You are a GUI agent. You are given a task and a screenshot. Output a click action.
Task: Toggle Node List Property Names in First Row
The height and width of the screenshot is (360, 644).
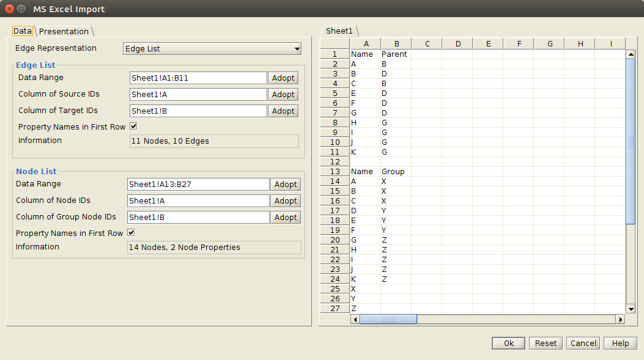[x=131, y=233]
